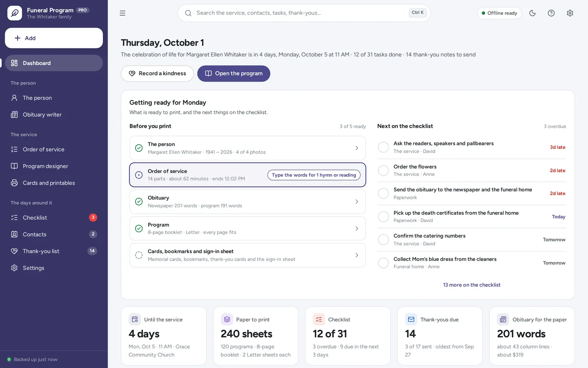
Task: Click the Checklist card icon
Action: tap(319, 319)
